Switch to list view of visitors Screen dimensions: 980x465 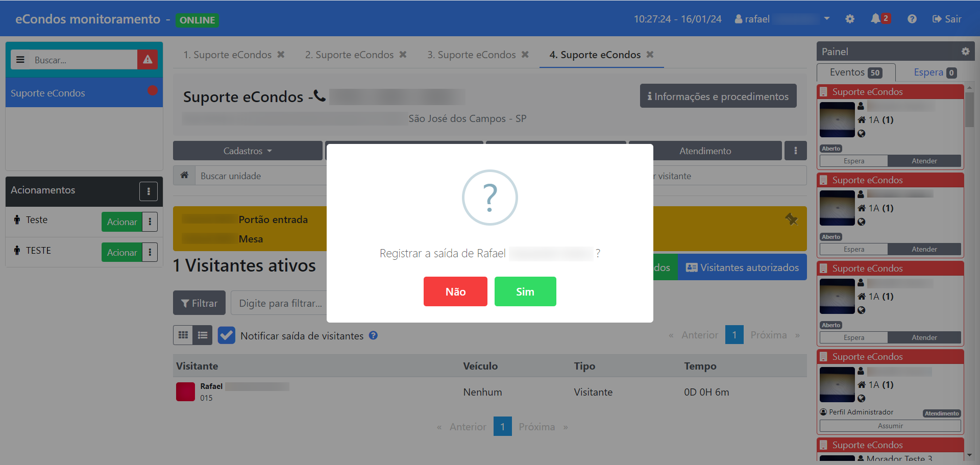point(203,335)
